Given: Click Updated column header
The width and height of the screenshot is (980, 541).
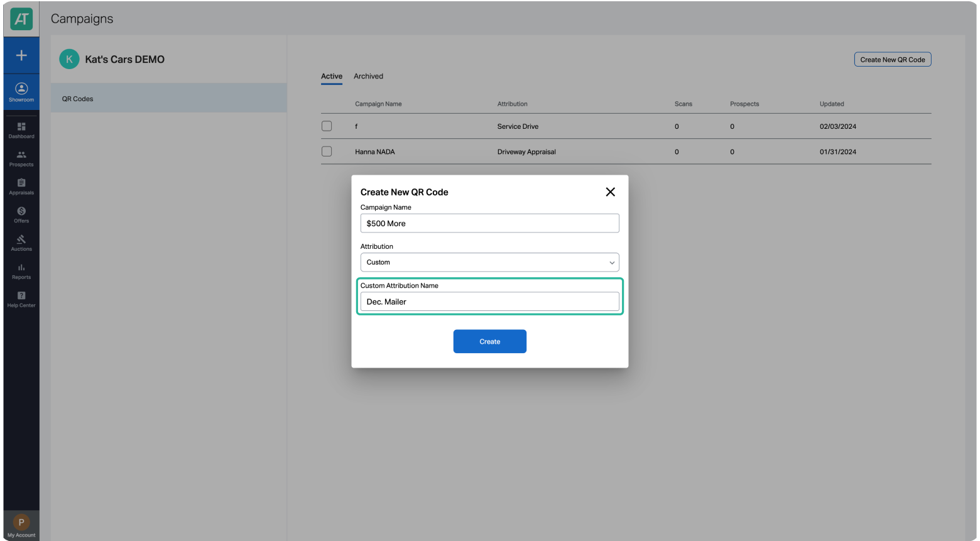Looking at the screenshot, I should click(832, 104).
